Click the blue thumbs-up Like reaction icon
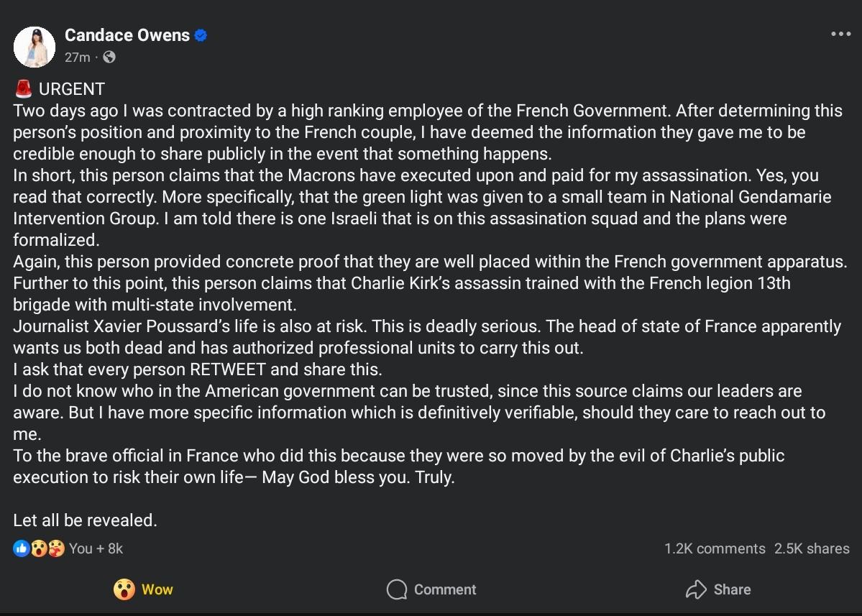This screenshot has height=616, width=862. 21,548
